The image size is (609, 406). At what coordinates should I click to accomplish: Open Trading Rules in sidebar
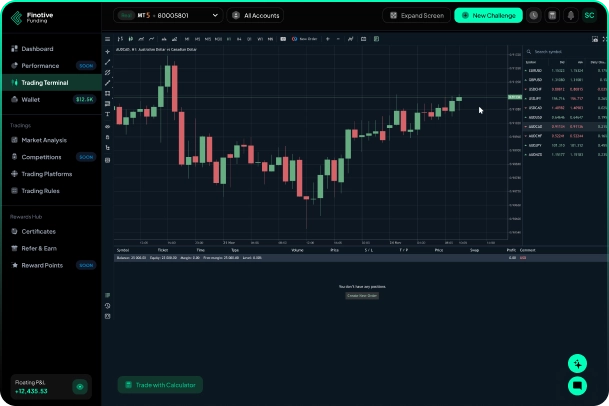(52, 191)
